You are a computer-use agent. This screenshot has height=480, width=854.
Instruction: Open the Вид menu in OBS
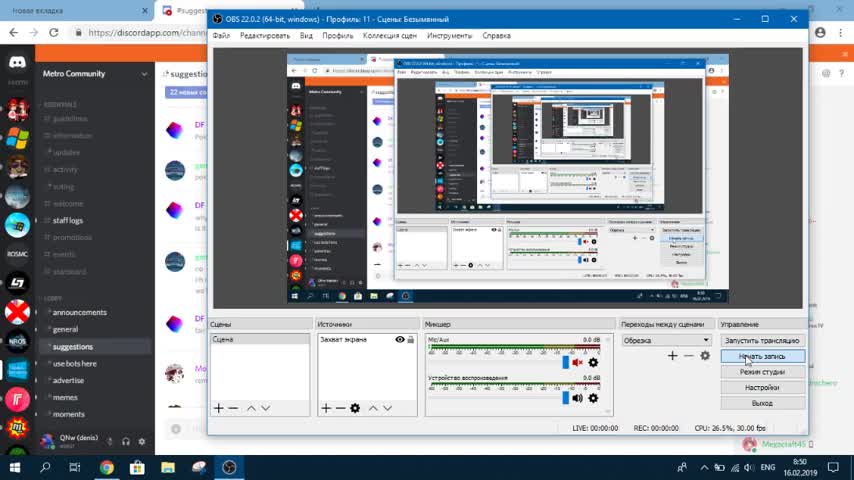coord(306,35)
